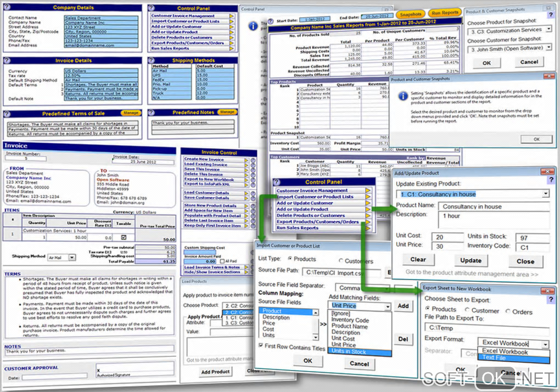Open help icon of Shipping Methods panel
The image size is (560, 392).
[x=152, y=60]
